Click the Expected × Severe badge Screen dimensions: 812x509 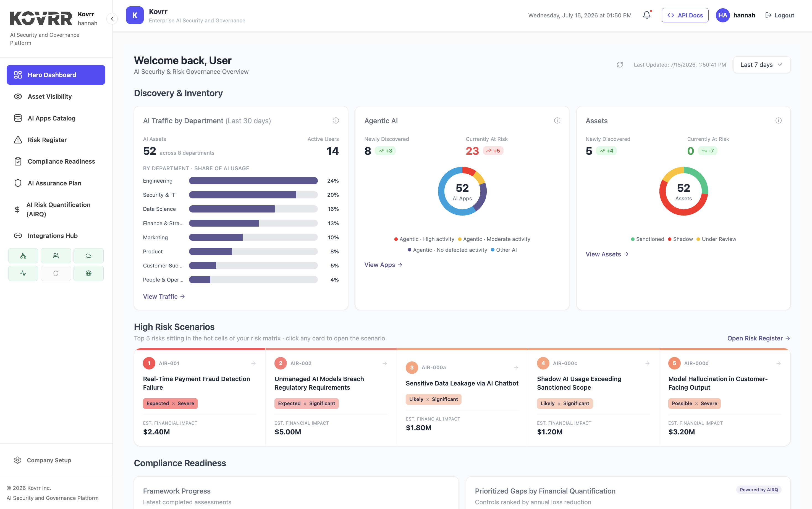(x=170, y=404)
